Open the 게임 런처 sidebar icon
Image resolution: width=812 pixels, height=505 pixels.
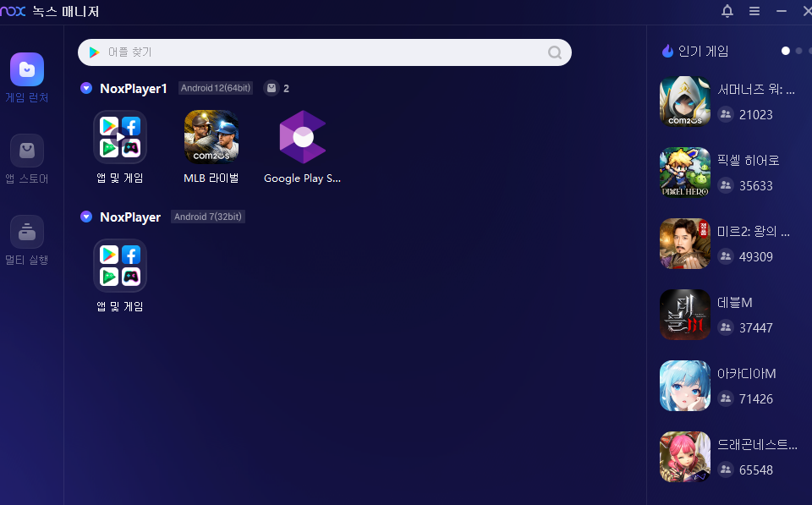27,69
